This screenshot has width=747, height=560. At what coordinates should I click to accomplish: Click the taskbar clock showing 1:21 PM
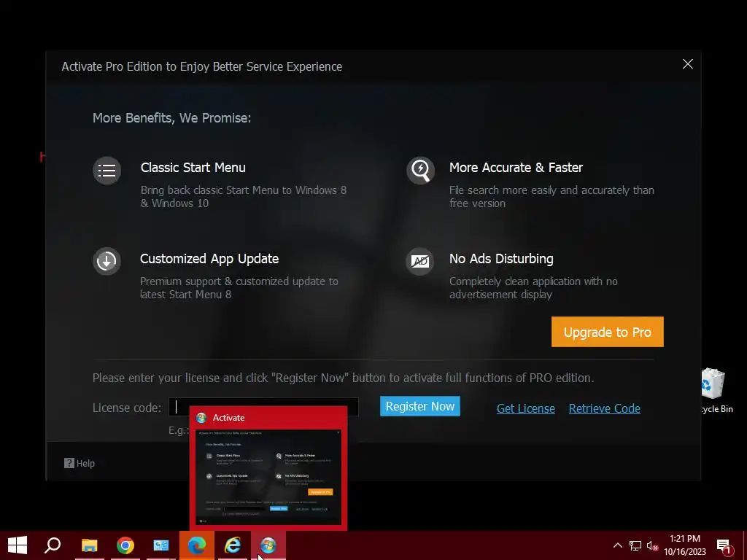click(x=685, y=545)
